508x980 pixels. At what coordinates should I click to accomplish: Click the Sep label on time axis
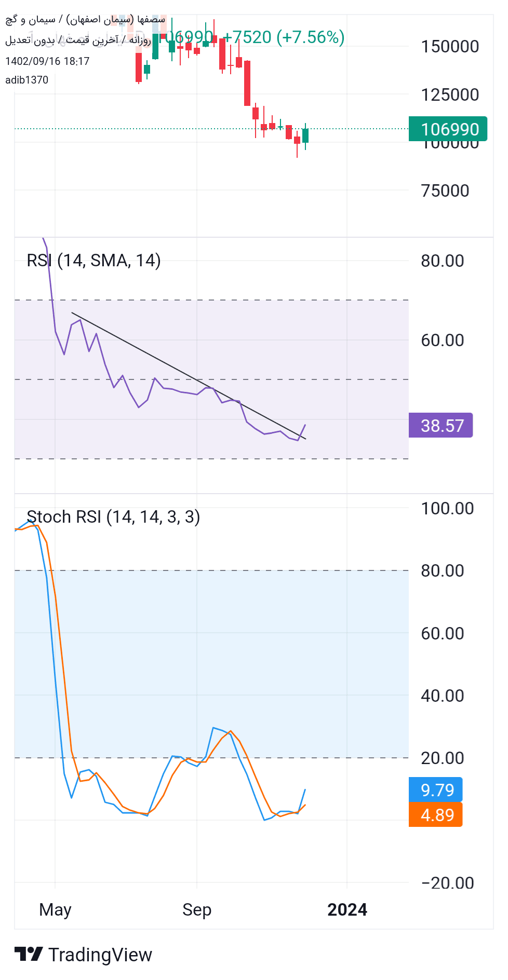click(197, 909)
